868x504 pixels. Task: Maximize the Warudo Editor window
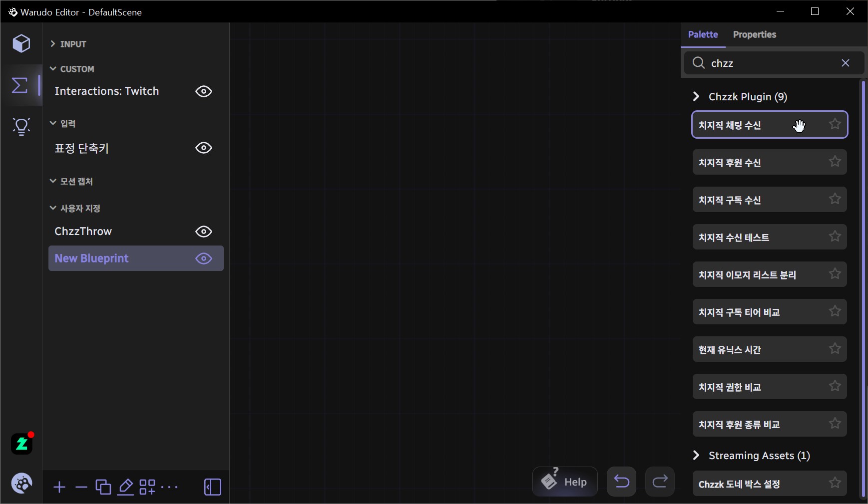tap(815, 11)
